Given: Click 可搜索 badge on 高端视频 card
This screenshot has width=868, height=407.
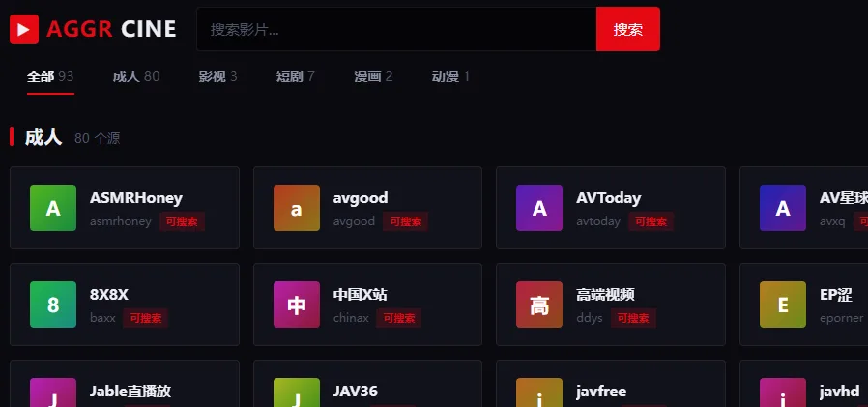Looking at the screenshot, I should click(633, 318).
